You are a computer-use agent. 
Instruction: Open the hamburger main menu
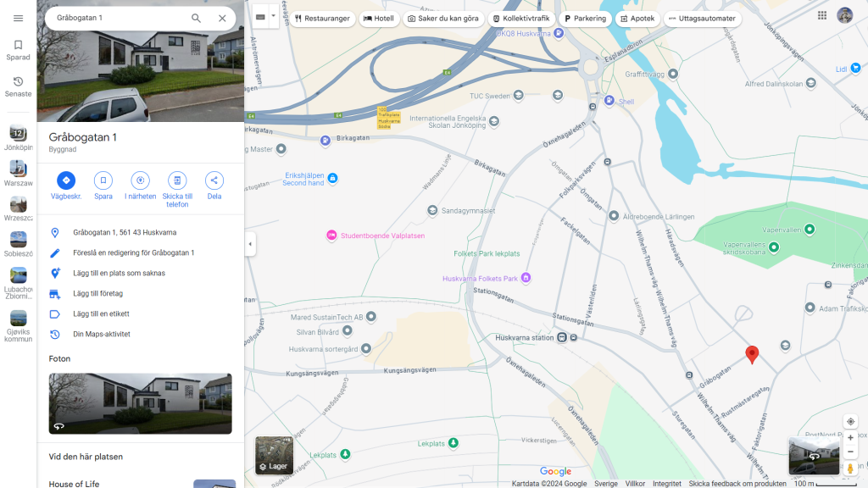[19, 19]
